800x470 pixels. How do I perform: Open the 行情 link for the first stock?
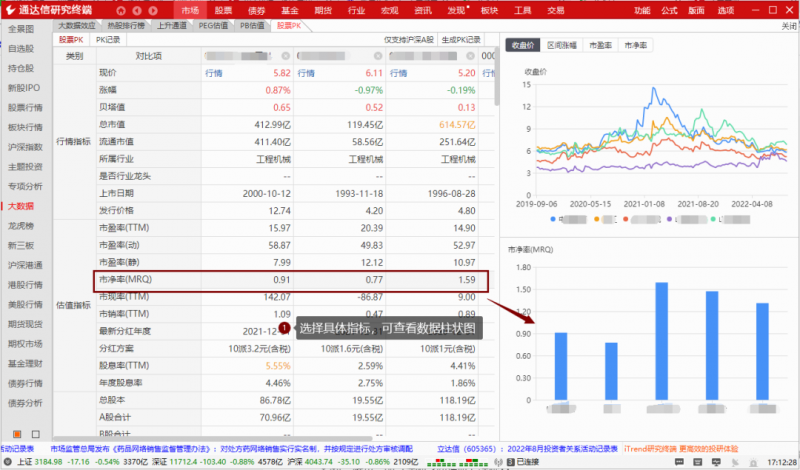click(214, 73)
